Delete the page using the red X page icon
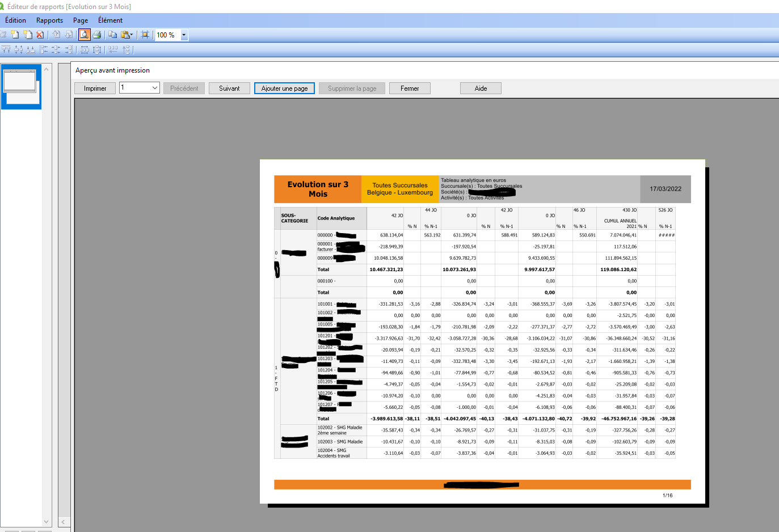The image size is (779, 532). click(39, 35)
